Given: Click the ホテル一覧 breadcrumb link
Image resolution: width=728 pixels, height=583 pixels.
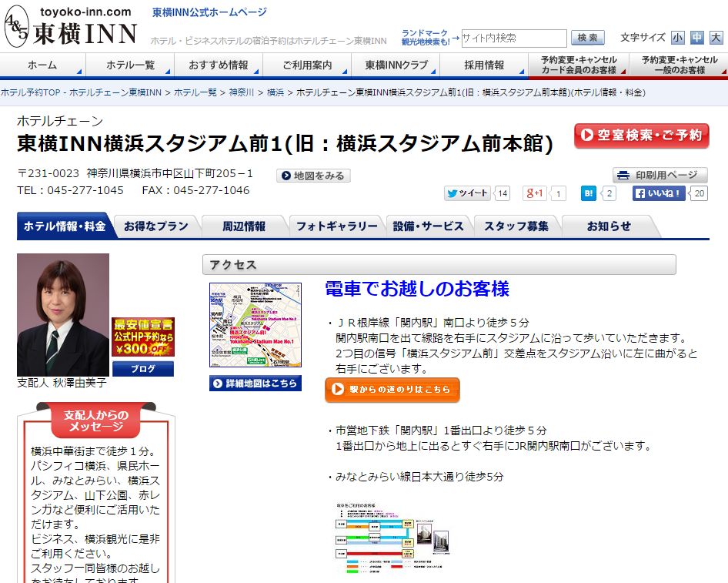Looking at the screenshot, I should pyautogui.click(x=195, y=92).
